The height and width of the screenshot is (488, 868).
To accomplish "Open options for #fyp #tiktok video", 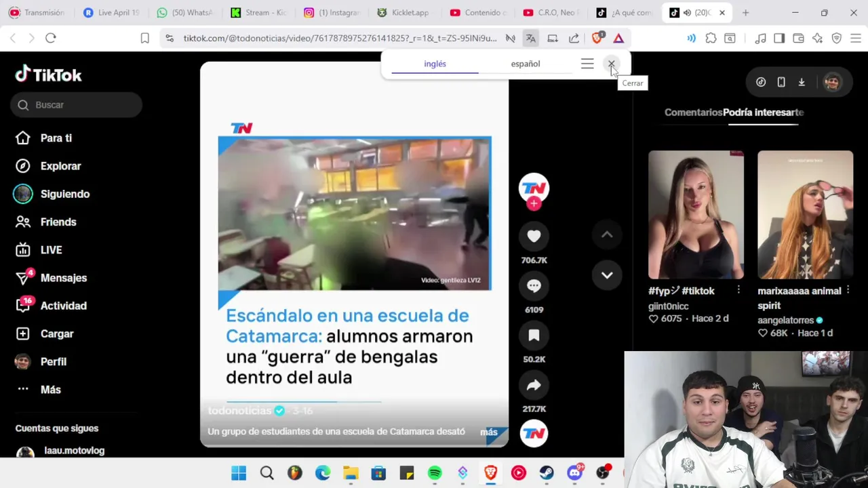I will point(738,290).
